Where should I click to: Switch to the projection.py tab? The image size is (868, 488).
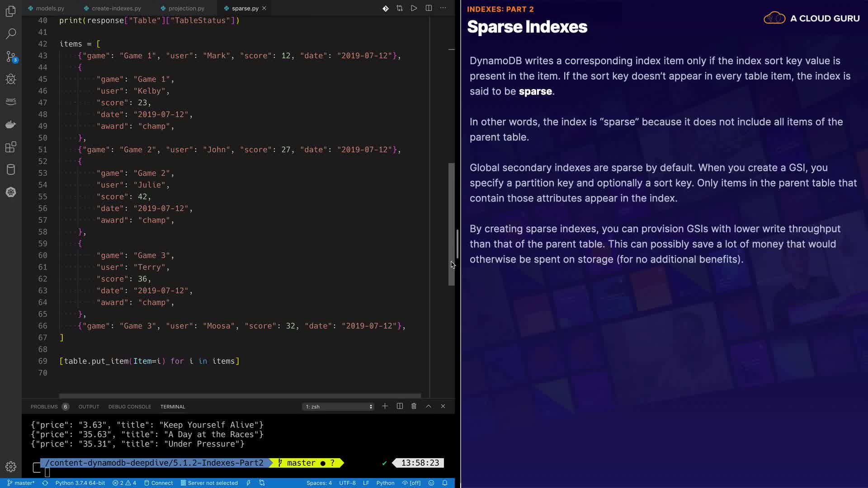[x=186, y=8]
